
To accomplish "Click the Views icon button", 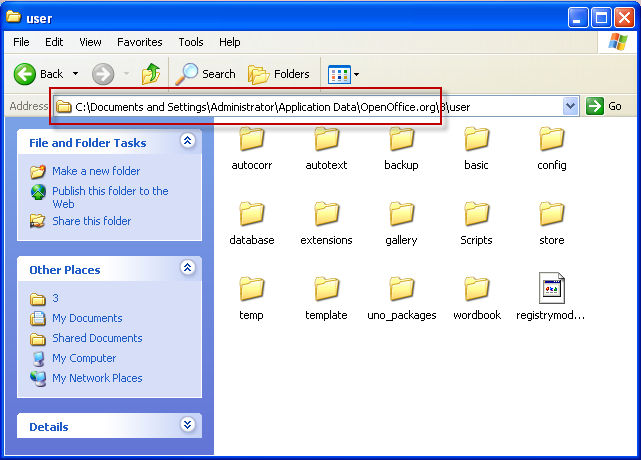I will tap(339, 74).
